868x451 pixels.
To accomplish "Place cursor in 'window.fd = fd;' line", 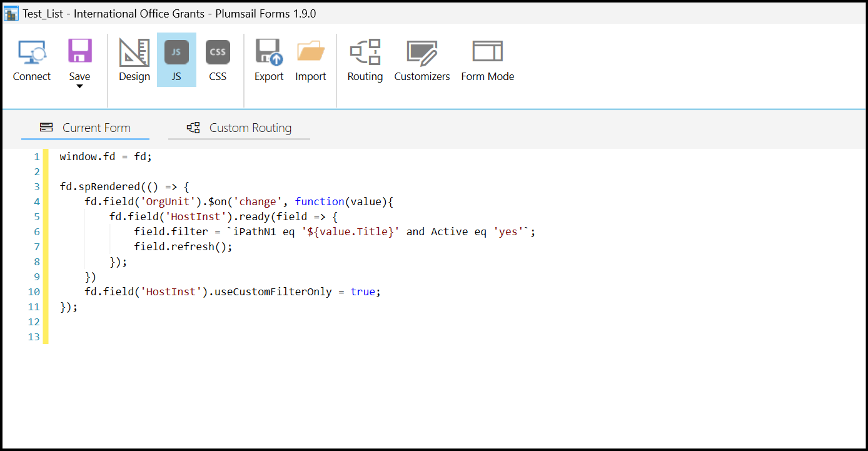I will [x=106, y=156].
